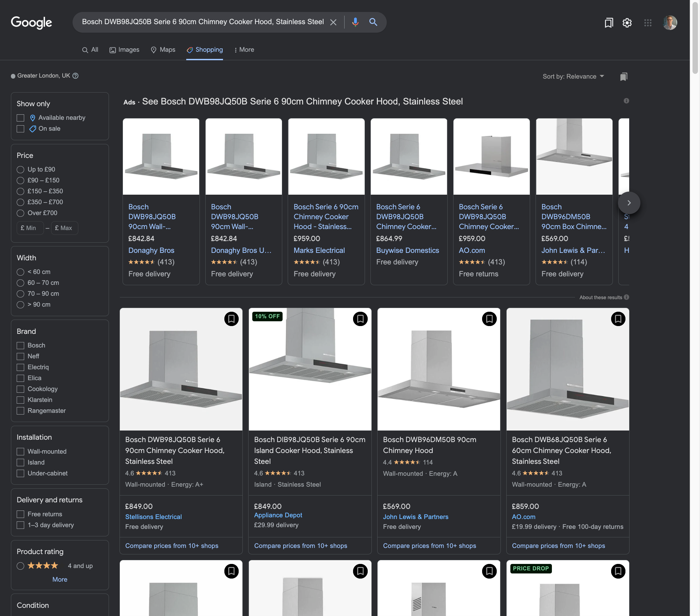Open Google settings gear icon
Screen dimensions: 700x616
click(627, 23)
